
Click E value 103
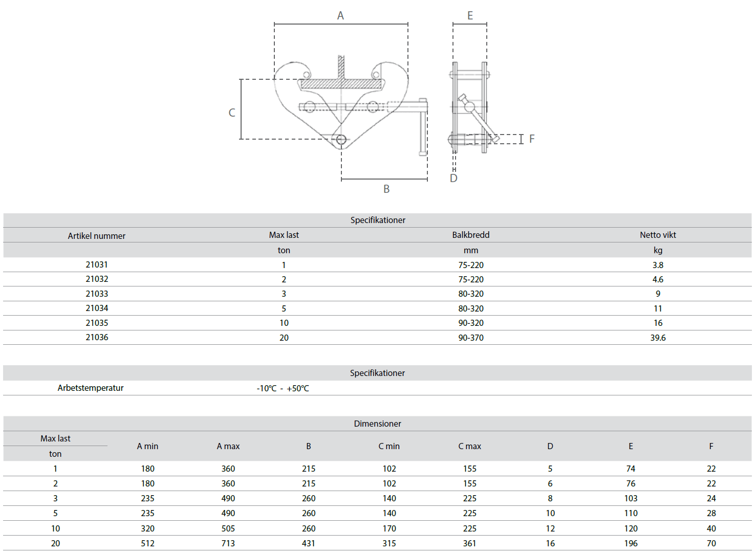click(x=631, y=498)
